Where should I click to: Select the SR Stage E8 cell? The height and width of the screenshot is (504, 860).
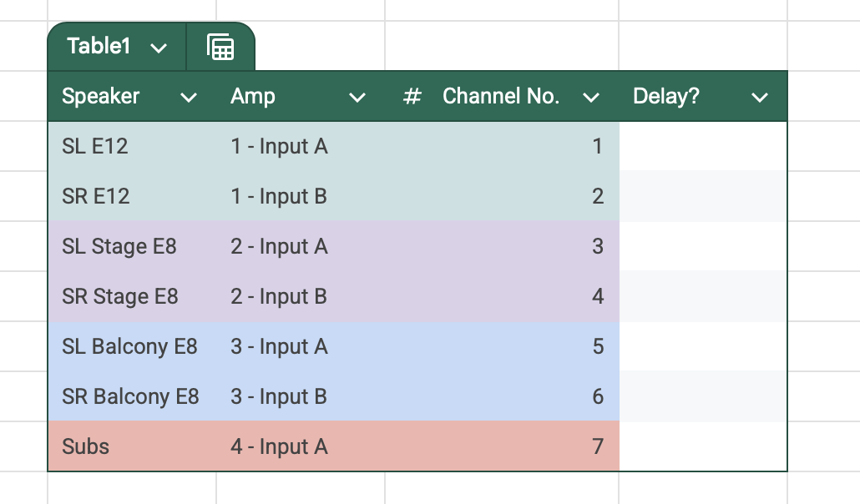pyautogui.click(x=132, y=296)
